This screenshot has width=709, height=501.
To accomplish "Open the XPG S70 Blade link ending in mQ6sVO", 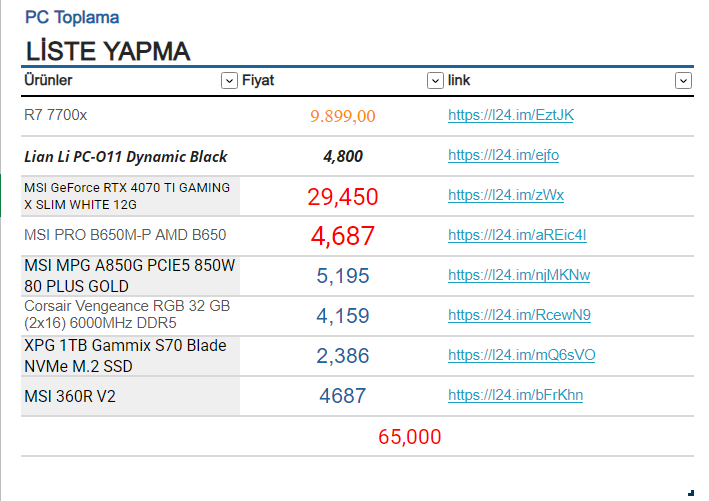I will [x=521, y=355].
